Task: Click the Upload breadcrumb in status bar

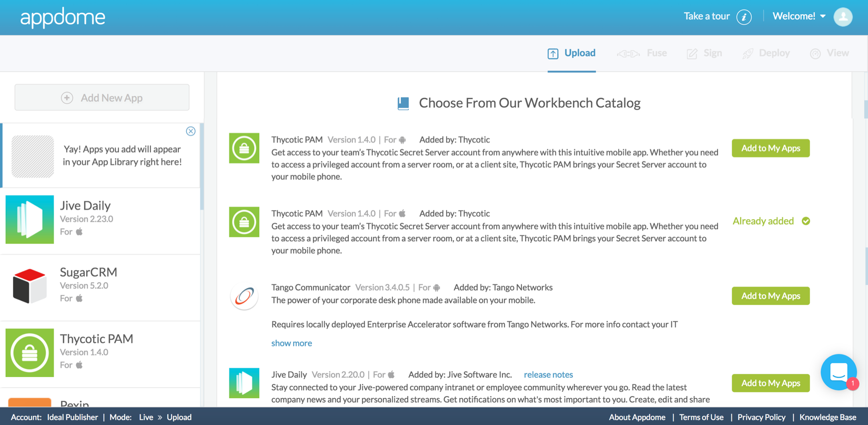Action: click(179, 417)
